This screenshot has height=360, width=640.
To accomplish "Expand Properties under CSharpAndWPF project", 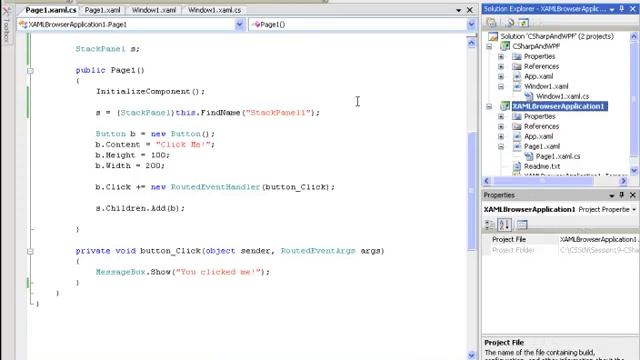I will click(x=501, y=56).
